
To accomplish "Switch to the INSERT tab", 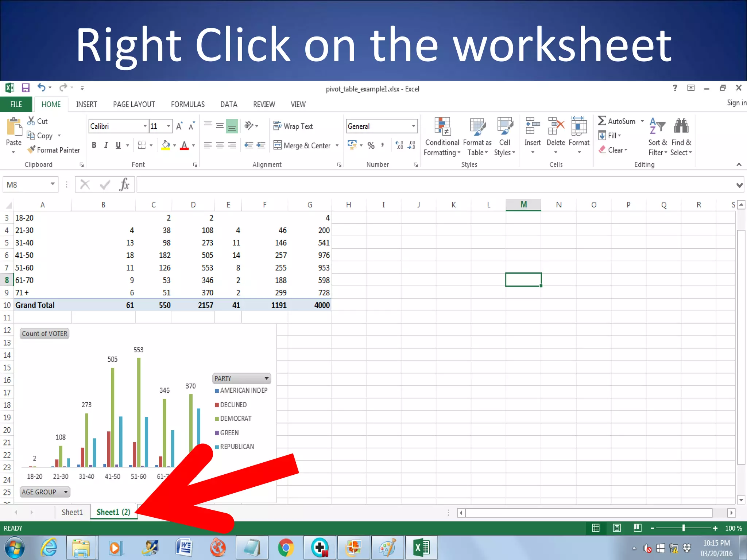I will 86,104.
